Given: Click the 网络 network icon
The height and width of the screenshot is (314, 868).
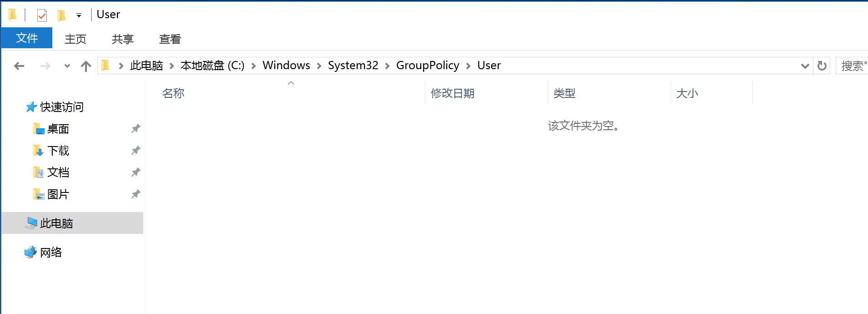Looking at the screenshot, I should (30, 252).
